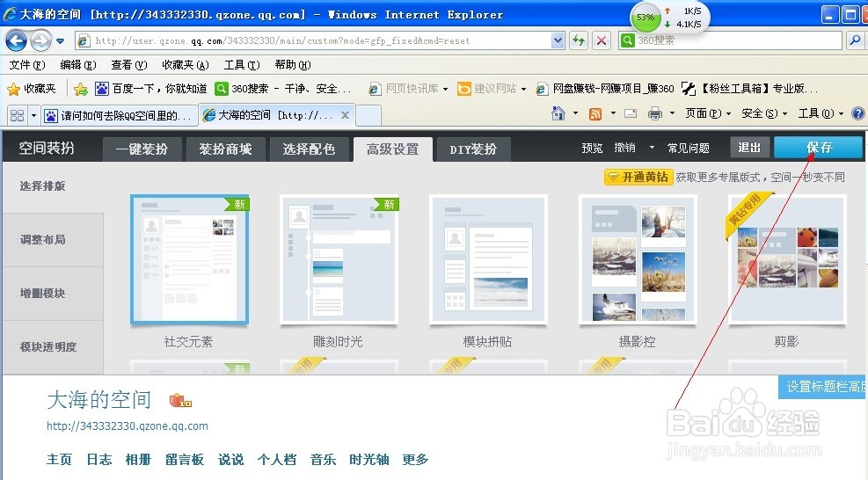Stop loading with the red X icon

pyautogui.click(x=602, y=40)
